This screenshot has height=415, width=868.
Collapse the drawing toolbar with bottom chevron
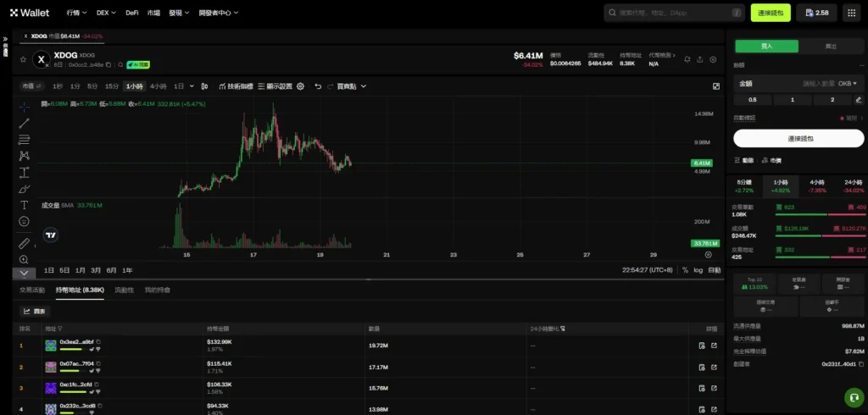[x=24, y=273]
